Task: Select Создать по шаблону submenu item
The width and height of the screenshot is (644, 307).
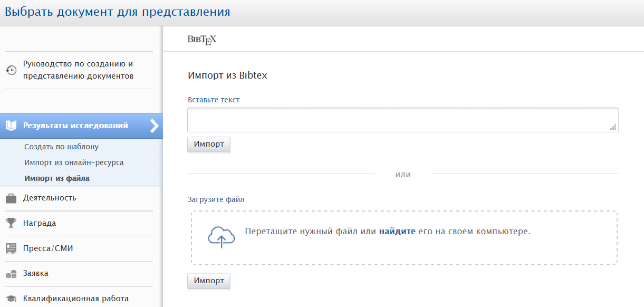Action: tap(62, 147)
